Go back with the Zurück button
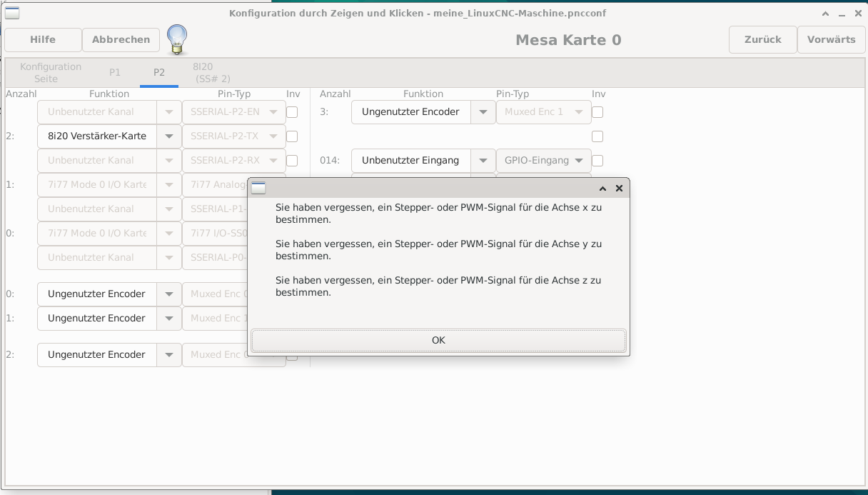 click(762, 40)
